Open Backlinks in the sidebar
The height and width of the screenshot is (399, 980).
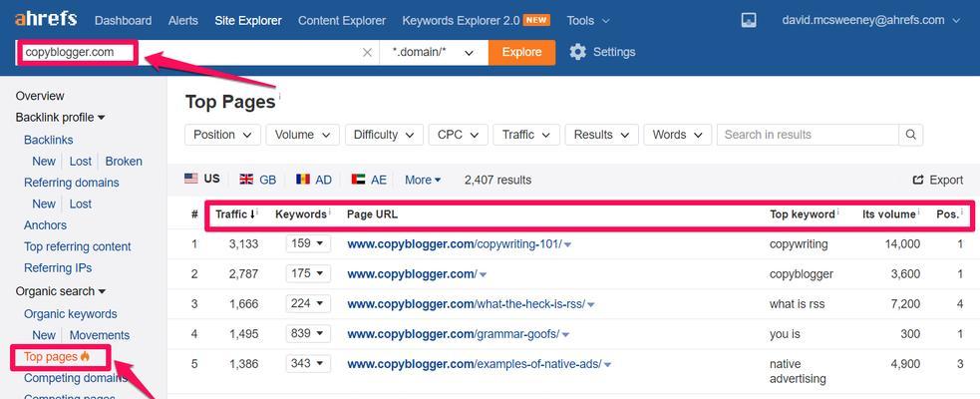coord(48,140)
